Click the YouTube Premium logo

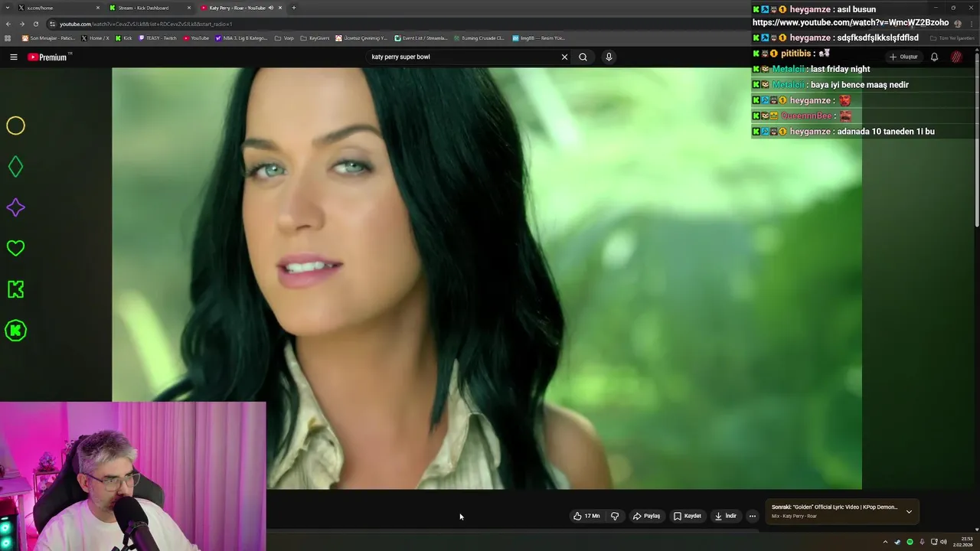(x=49, y=57)
